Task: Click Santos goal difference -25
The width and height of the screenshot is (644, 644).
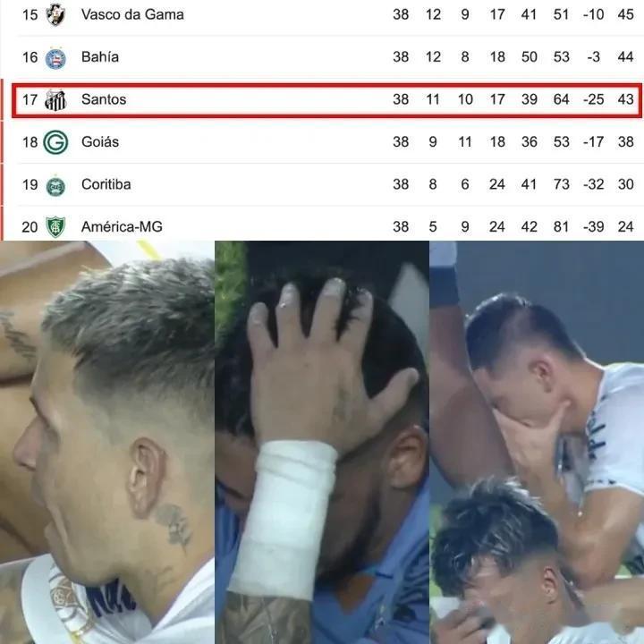Action: coord(594,99)
